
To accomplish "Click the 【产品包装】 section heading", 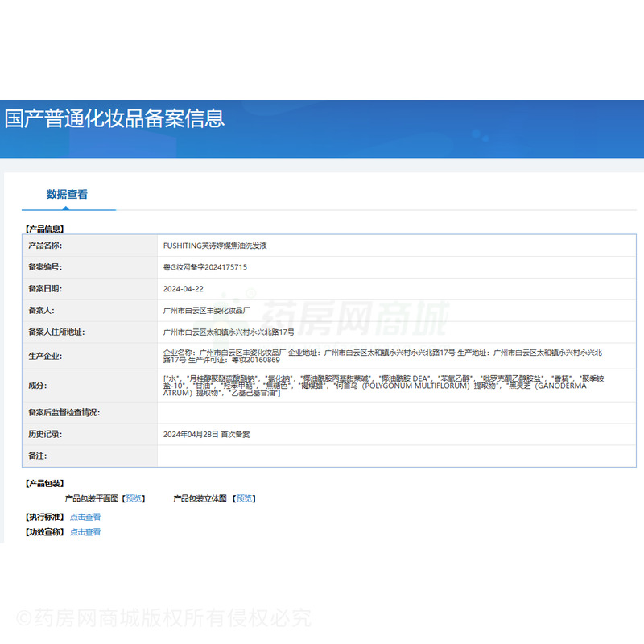I will click(x=45, y=483).
